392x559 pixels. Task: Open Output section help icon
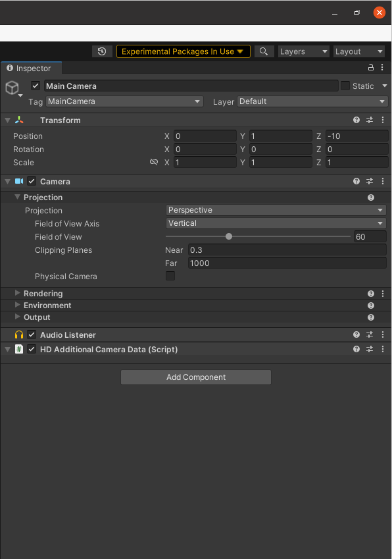[371, 317]
